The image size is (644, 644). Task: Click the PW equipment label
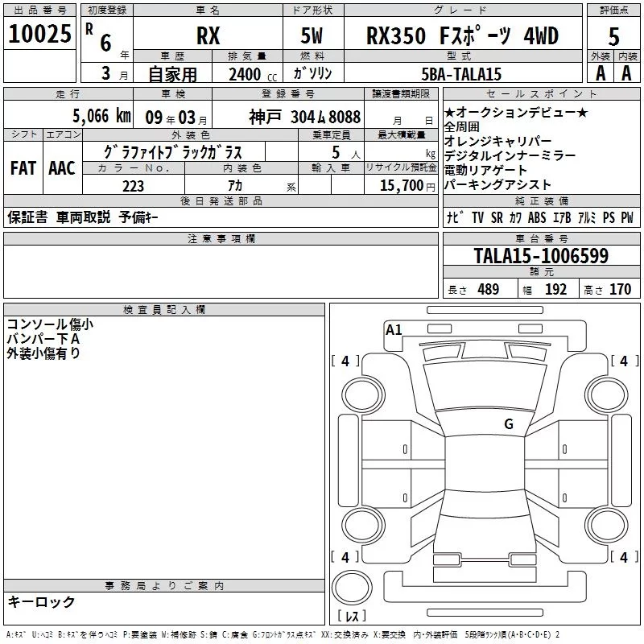point(627,217)
